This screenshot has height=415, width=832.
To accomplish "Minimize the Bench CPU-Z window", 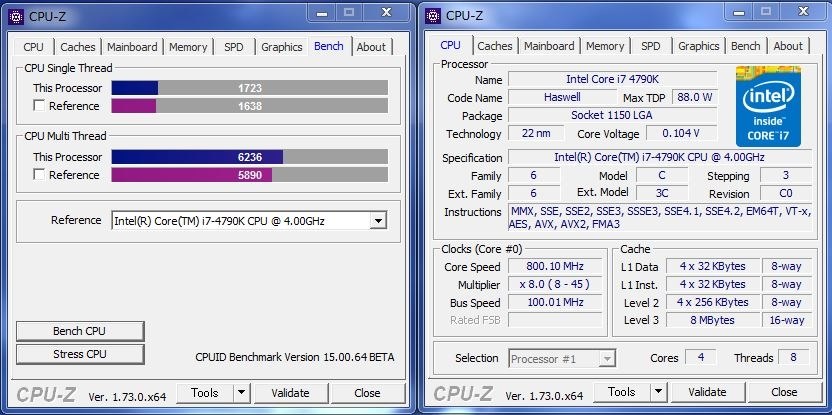I will coord(322,13).
